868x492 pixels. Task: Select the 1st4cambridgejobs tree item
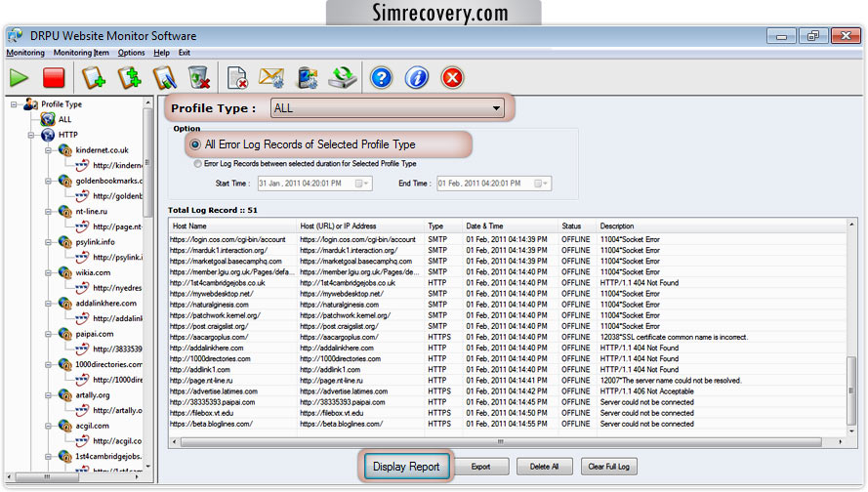108,457
